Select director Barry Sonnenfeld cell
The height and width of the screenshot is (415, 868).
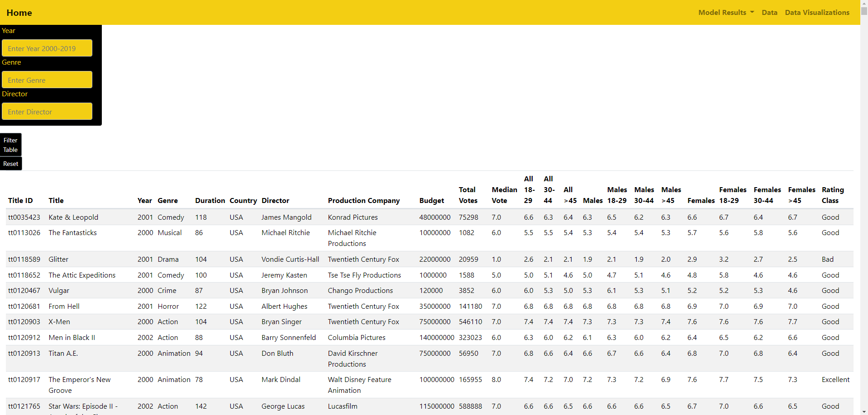pyautogui.click(x=289, y=337)
